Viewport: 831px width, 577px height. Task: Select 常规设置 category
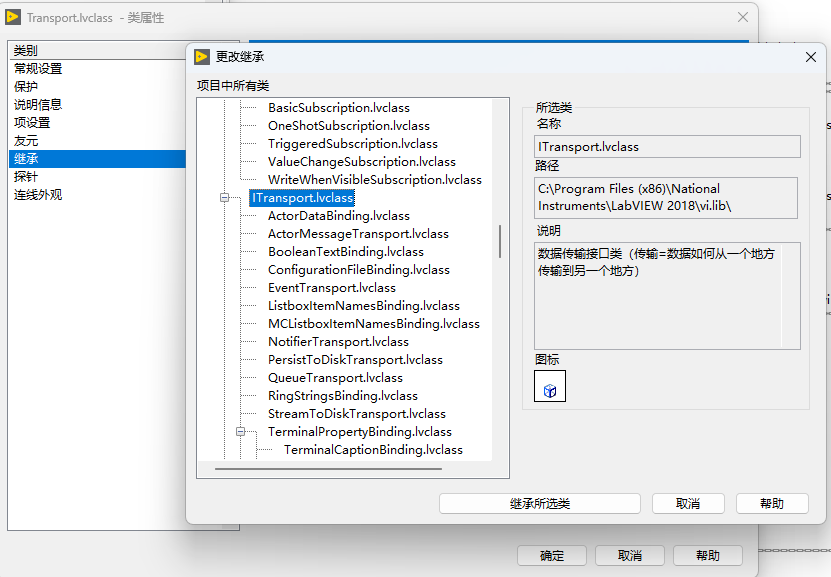point(38,69)
